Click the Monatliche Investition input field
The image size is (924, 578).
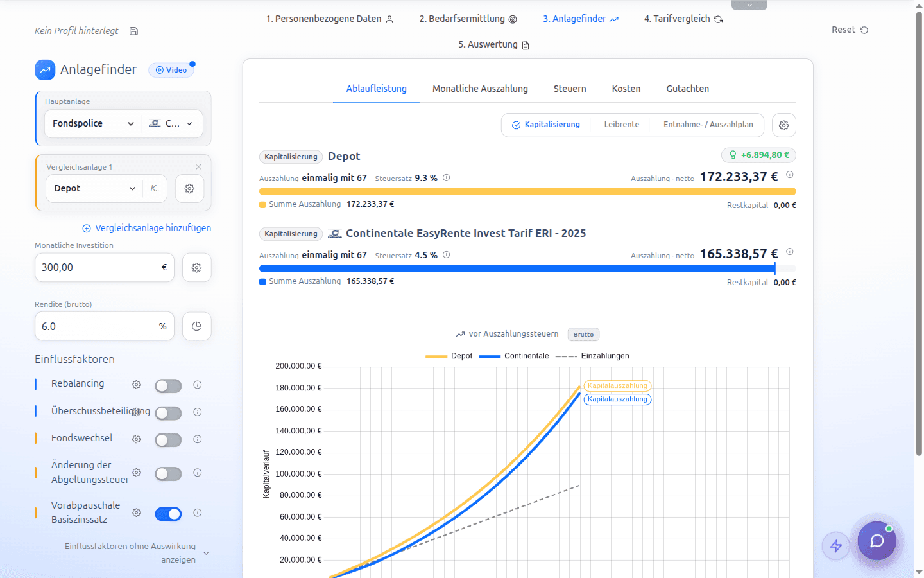[x=104, y=268]
